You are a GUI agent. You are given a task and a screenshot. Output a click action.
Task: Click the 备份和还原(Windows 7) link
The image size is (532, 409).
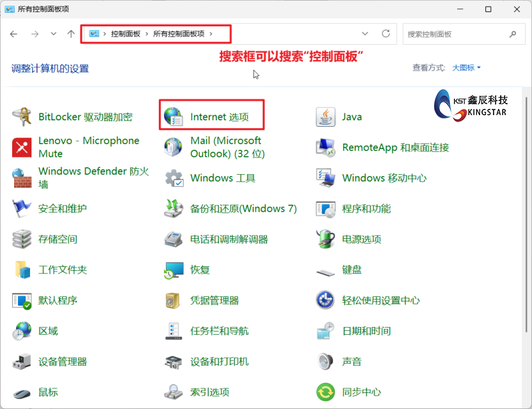click(x=243, y=209)
